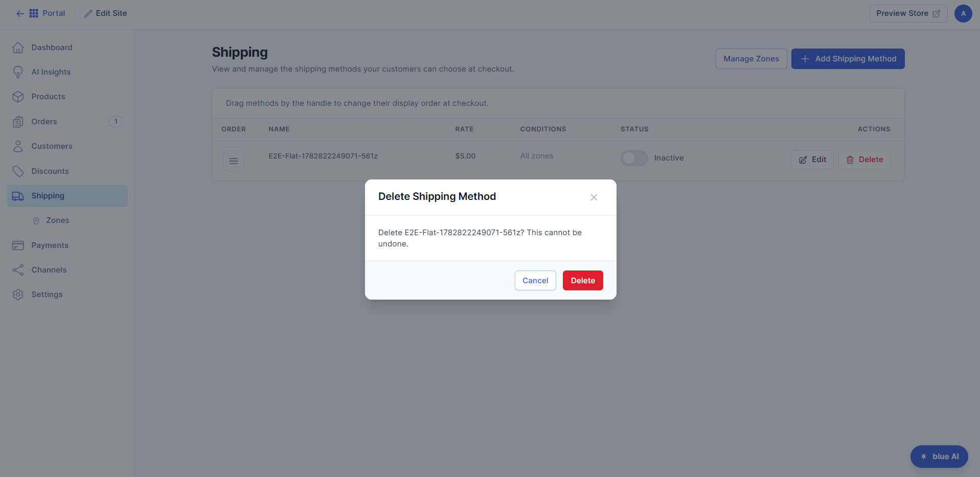The height and width of the screenshot is (477, 980).
Task: Click the NAME column header
Action: click(279, 129)
